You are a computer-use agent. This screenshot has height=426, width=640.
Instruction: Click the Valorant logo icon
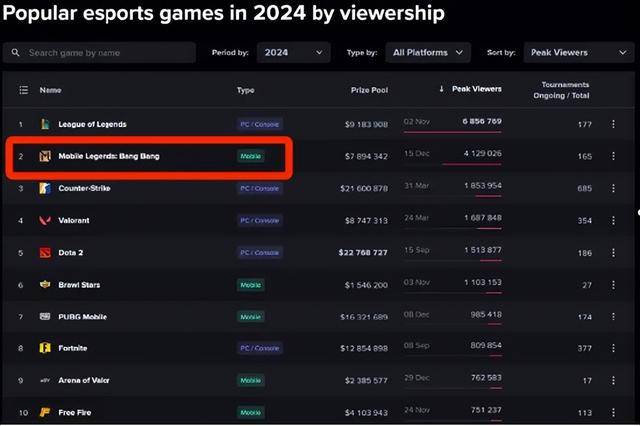pos(45,220)
